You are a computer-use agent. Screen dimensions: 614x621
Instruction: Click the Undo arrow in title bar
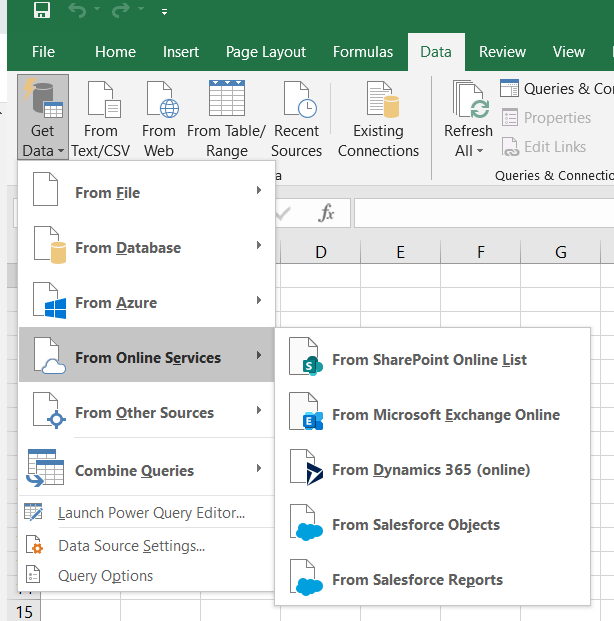78,11
